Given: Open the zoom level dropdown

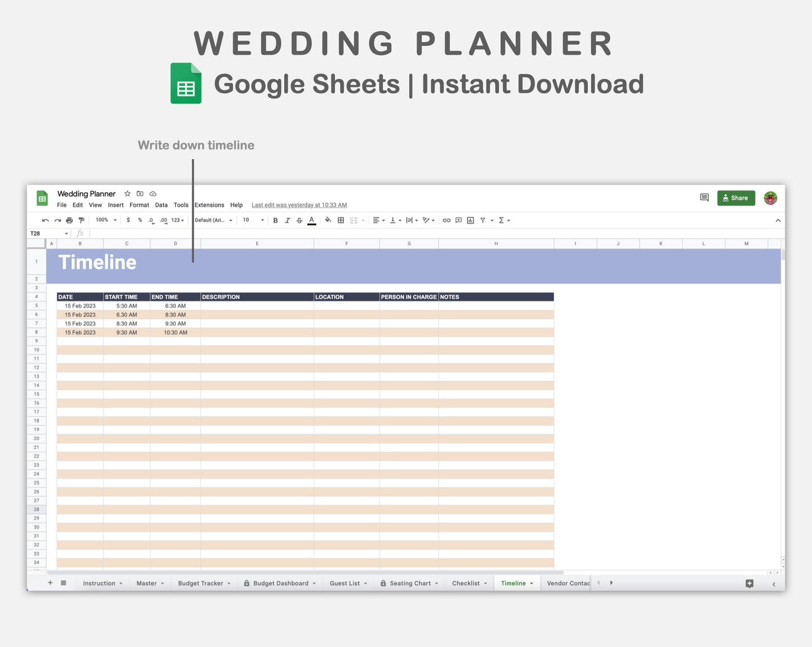Looking at the screenshot, I should [106, 220].
